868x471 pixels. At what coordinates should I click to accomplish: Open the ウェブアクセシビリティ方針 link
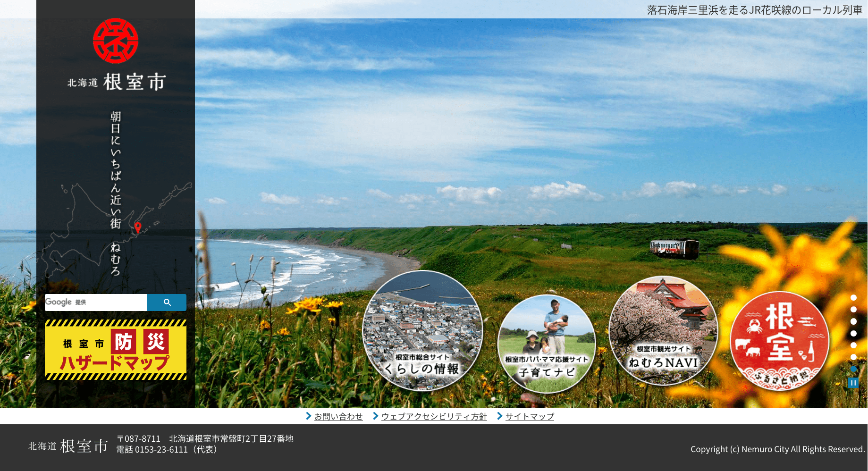pos(434,417)
